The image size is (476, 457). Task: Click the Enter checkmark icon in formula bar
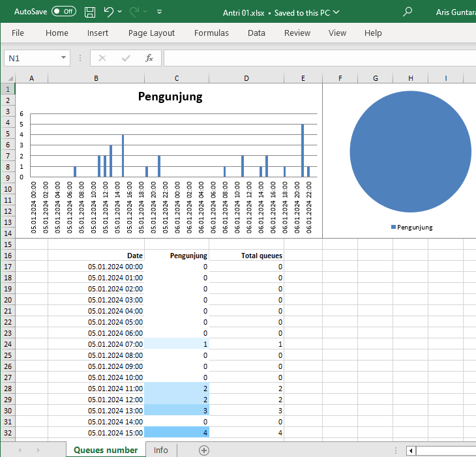126,58
